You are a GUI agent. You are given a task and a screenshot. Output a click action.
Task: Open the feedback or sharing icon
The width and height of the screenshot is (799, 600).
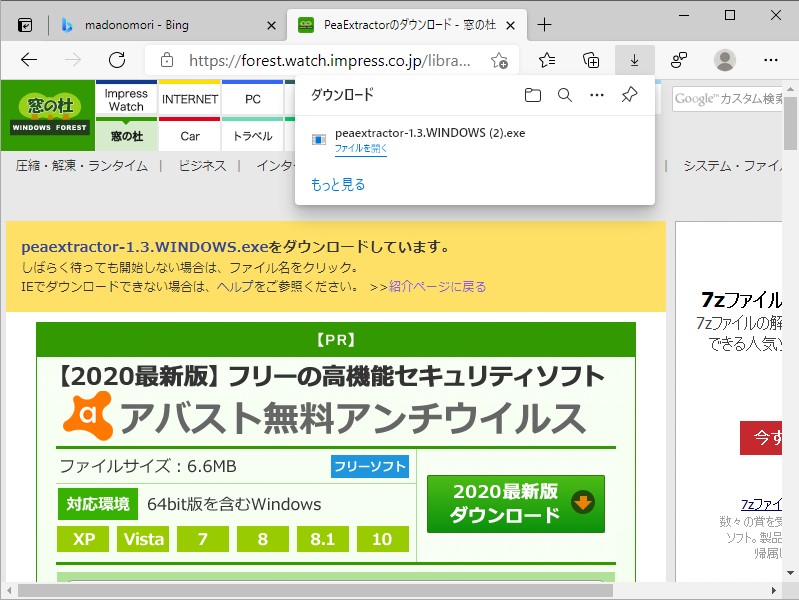678,60
